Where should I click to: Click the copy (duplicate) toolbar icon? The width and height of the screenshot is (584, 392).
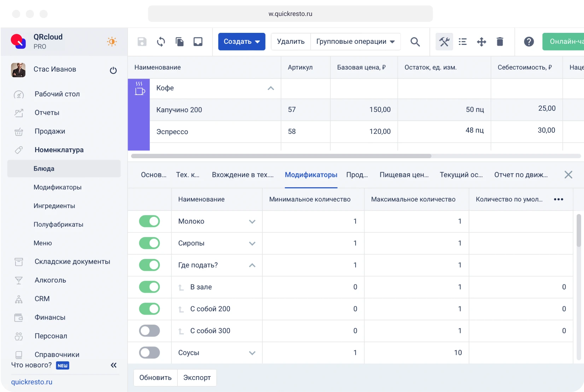179,41
